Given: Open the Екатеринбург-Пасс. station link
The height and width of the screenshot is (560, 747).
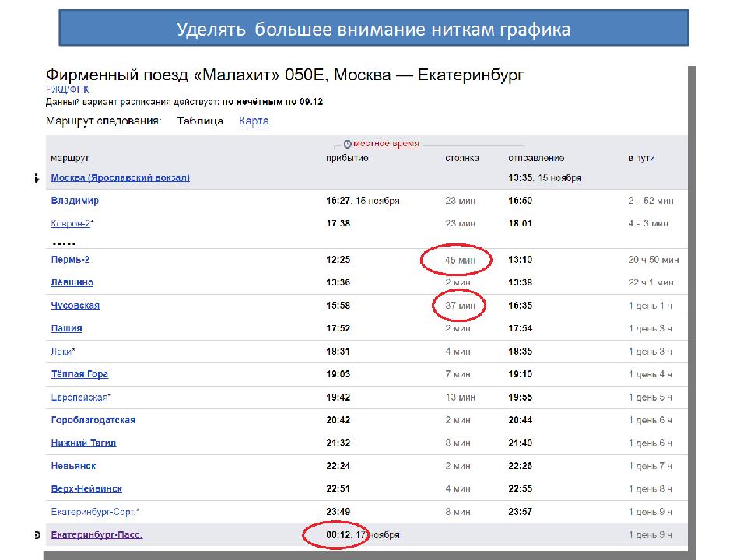Looking at the screenshot, I should [96, 535].
